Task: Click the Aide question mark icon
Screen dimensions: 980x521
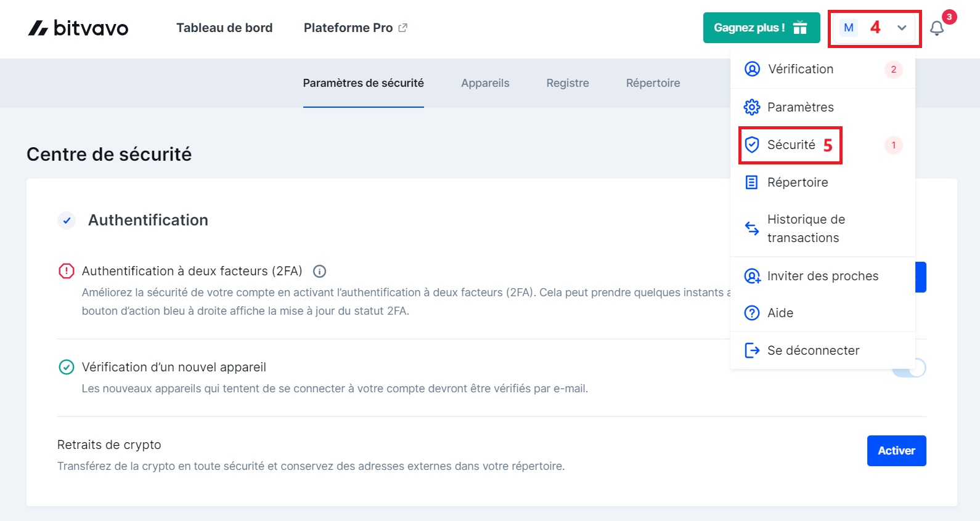Action: click(752, 313)
